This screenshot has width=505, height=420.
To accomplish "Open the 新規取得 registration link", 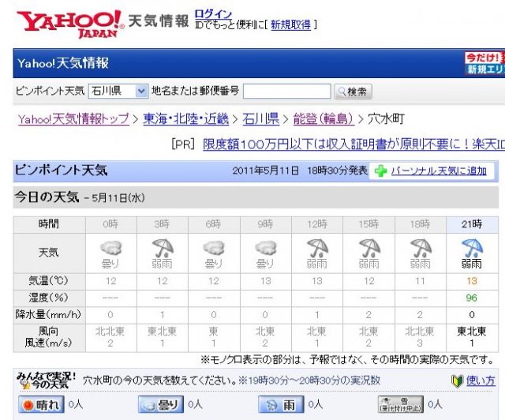I will (290, 24).
